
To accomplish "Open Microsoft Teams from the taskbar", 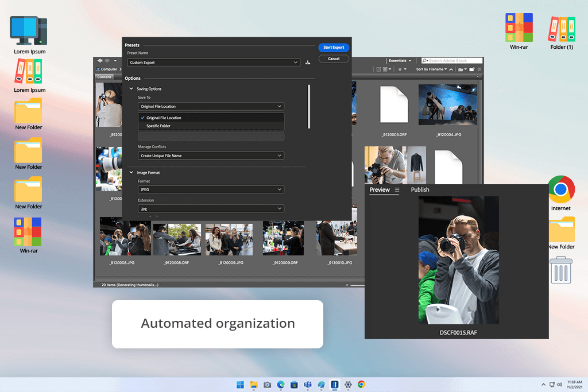I will (x=308, y=385).
